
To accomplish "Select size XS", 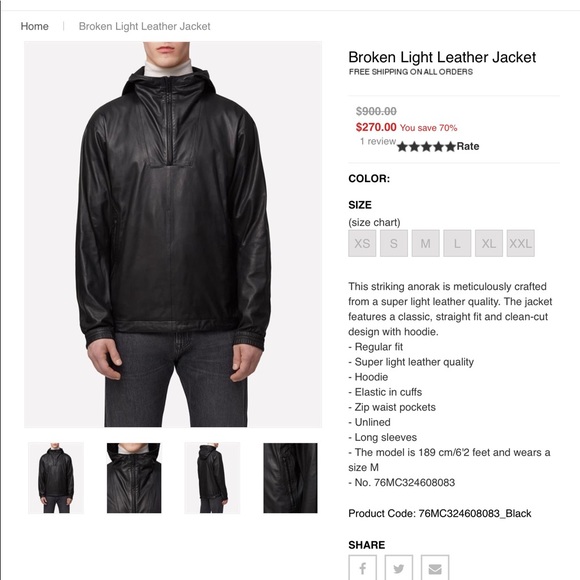I will pos(362,243).
